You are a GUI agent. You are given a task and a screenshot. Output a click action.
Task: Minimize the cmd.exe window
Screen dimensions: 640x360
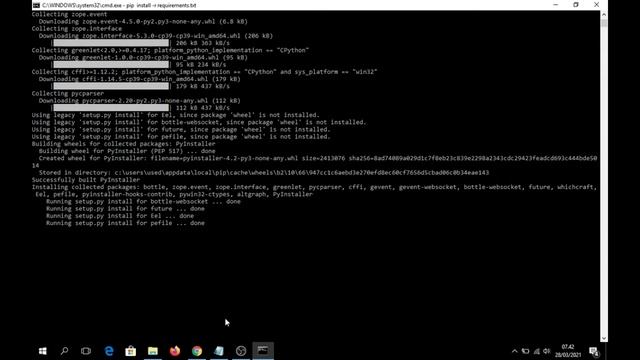[556, 5]
